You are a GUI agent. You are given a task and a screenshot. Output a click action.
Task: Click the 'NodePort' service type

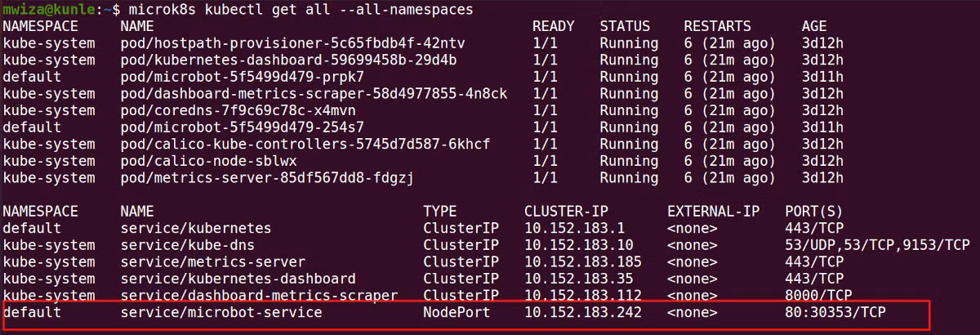click(x=457, y=313)
